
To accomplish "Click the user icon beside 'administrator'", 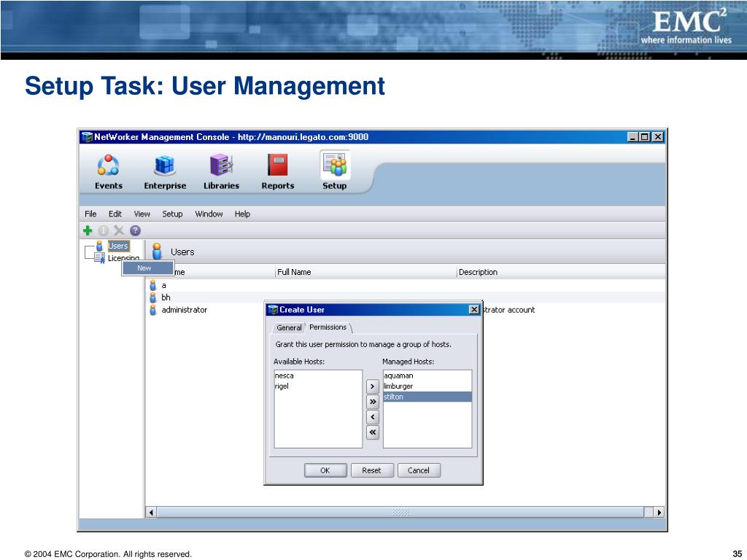I will (x=153, y=310).
